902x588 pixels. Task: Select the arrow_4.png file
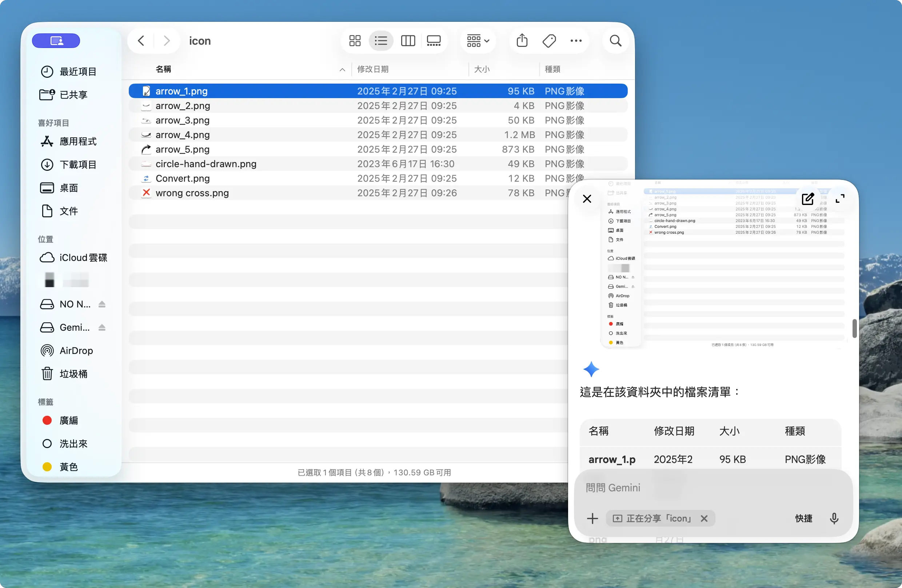[x=378, y=135]
